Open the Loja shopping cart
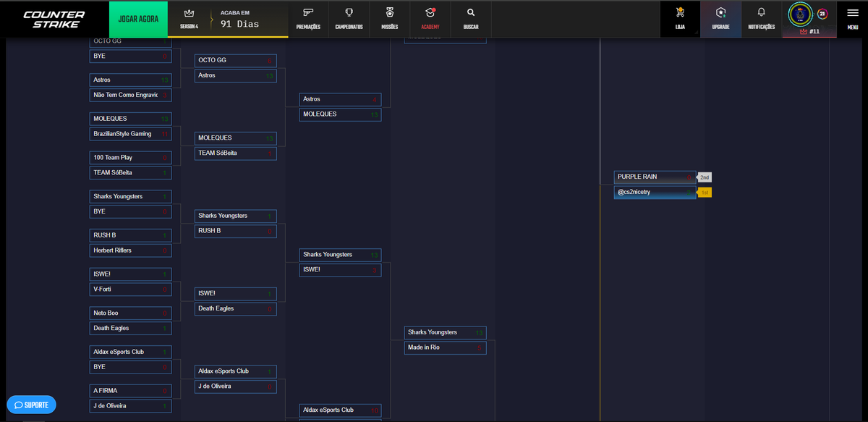Image resolution: width=868 pixels, height=422 pixels. click(x=680, y=19)
